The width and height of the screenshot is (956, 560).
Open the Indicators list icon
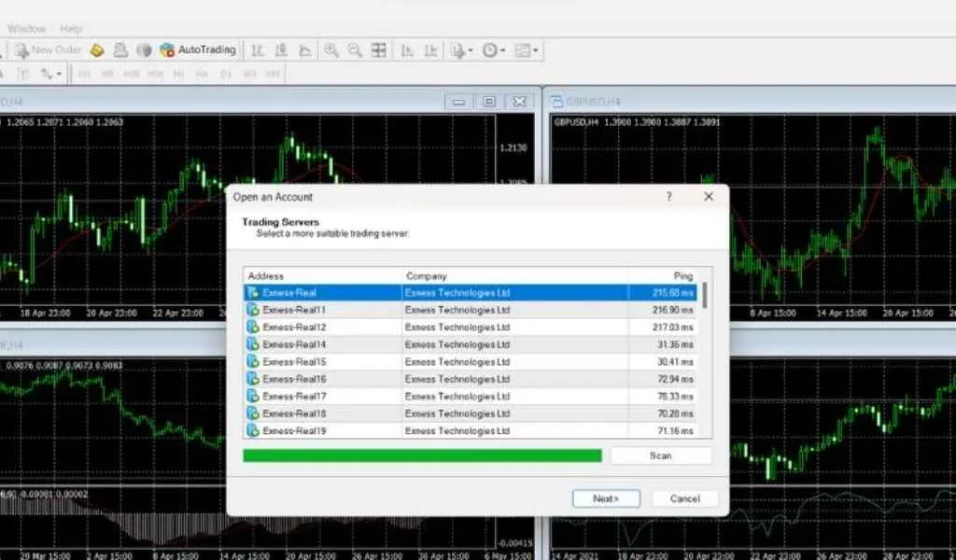(x=457, y=49)
